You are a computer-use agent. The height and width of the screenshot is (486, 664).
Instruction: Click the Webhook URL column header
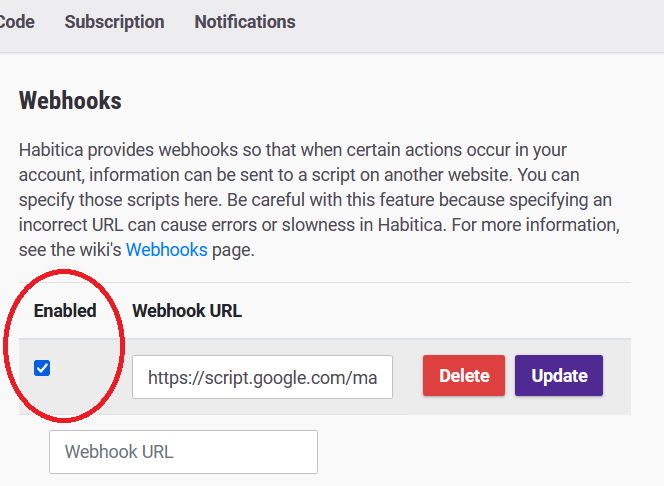[187, 310]
